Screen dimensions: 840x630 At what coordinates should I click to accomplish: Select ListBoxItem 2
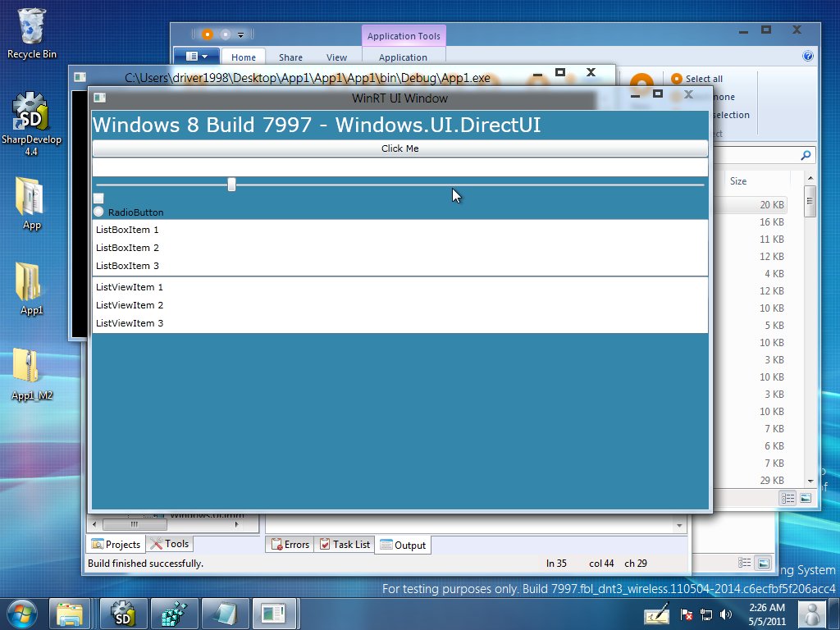[x=399, y=248]
